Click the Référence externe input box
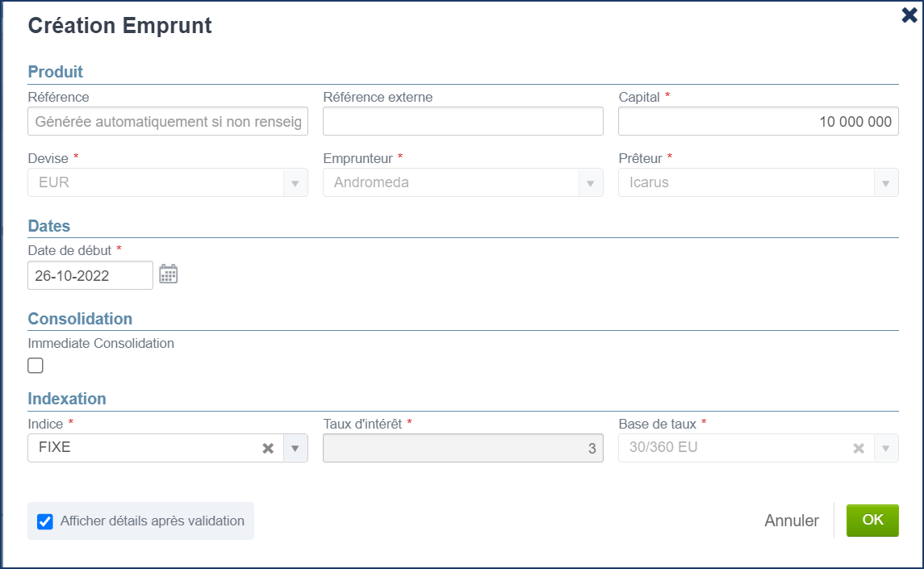 (x=462, y=121)
